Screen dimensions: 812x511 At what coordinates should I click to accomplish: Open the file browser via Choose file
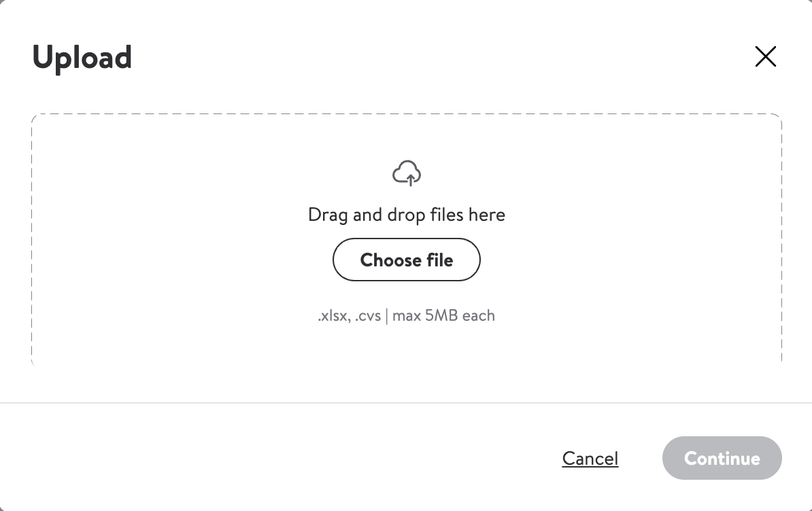[x=407, y=260]
